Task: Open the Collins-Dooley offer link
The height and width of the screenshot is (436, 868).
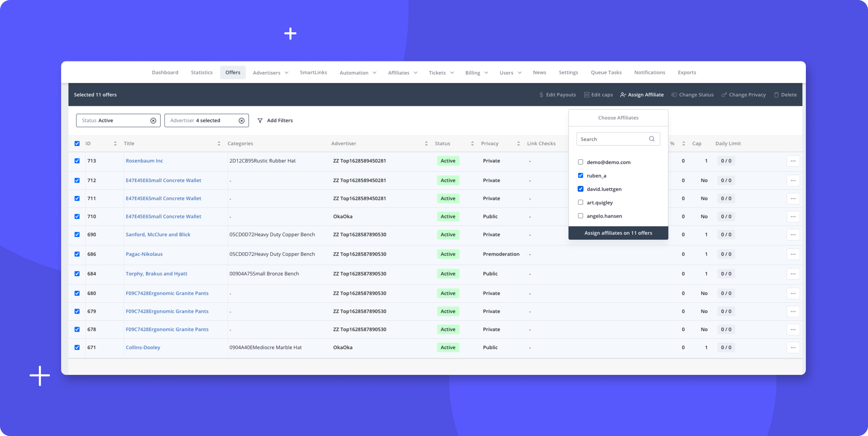Action: 143,347
